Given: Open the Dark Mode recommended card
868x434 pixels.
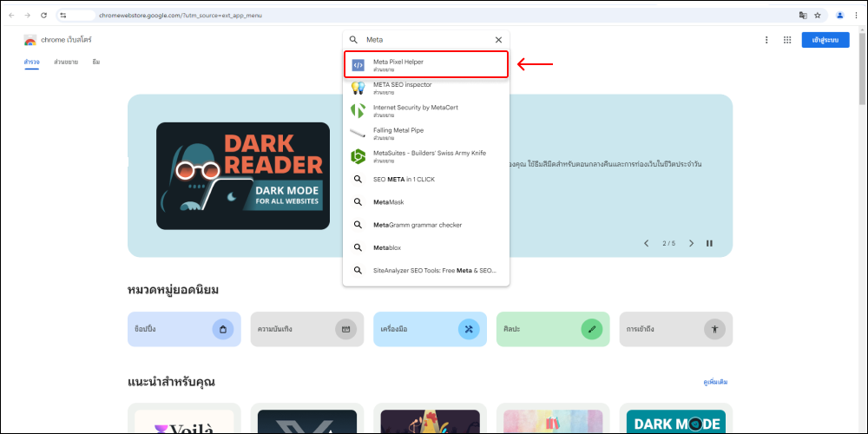Looking at the screenshot, I should click(x=676, y=419).
